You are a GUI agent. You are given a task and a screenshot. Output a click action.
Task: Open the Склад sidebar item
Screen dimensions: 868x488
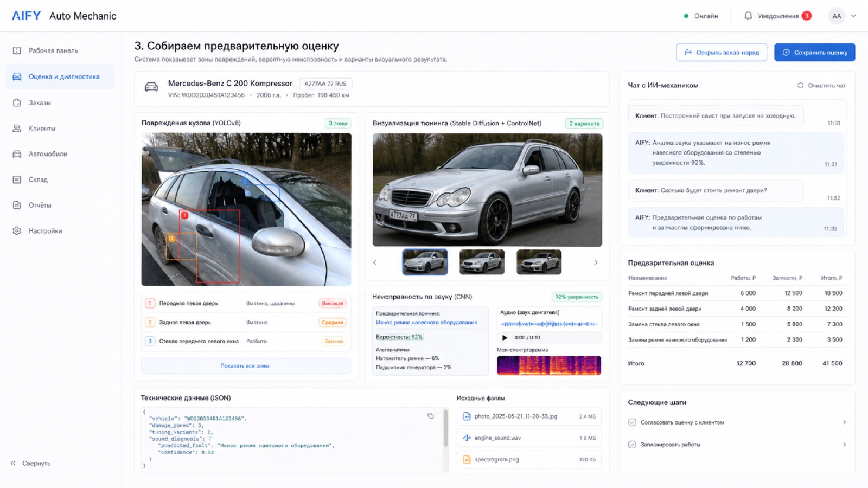60,179
